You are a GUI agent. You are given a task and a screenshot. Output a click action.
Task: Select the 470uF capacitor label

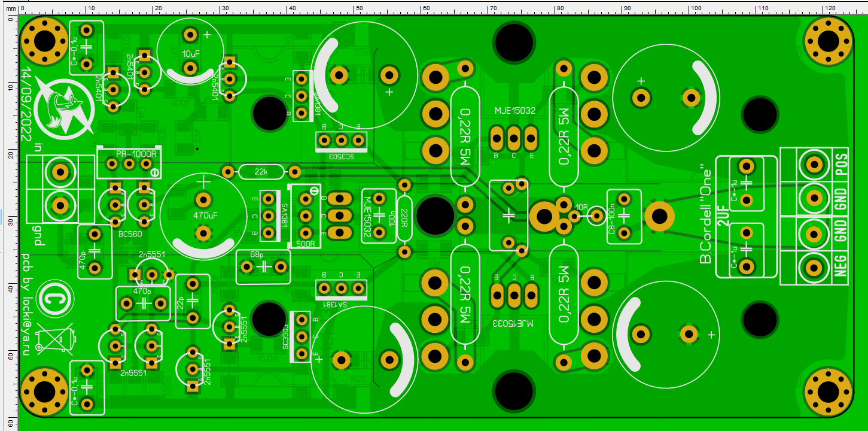click(x=205, y=215)
